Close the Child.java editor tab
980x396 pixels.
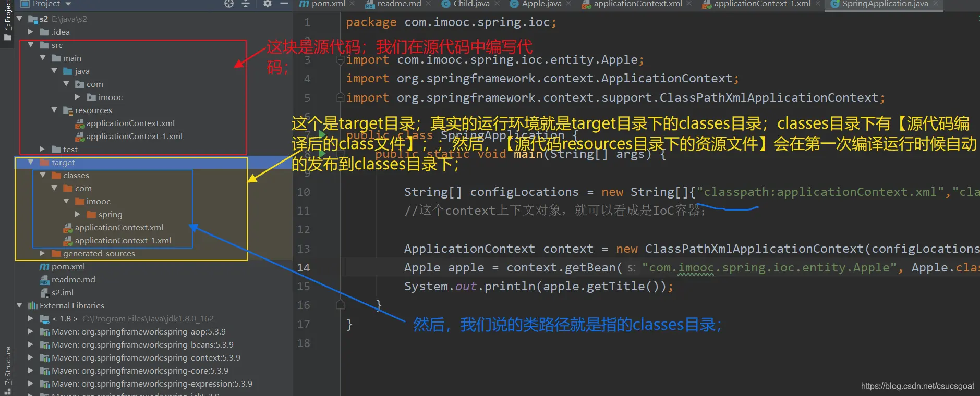pyautogui.click(x=497, y=4)
